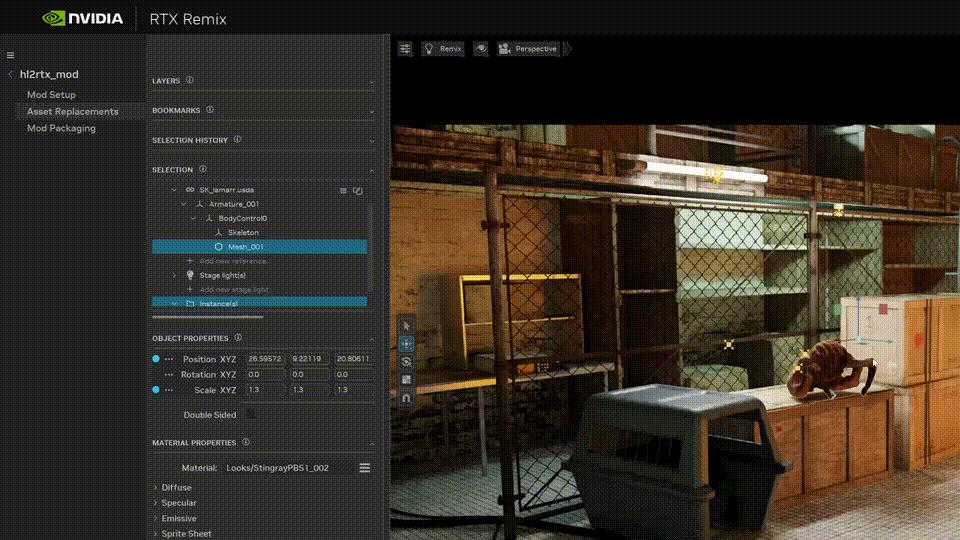Click the Stage light(s) bulb icon
This screenshot has height=540, width=960.
click(190, 275)
